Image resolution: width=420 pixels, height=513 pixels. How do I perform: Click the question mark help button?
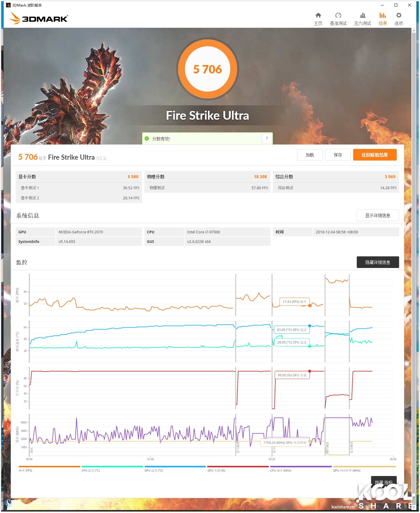(267, 138)
